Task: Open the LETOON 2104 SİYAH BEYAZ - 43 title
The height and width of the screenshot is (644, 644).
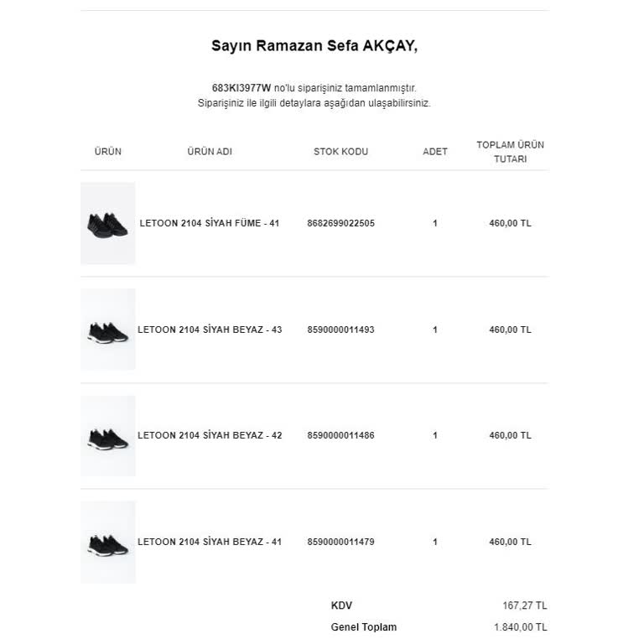Action: click(x=210, y=330)
